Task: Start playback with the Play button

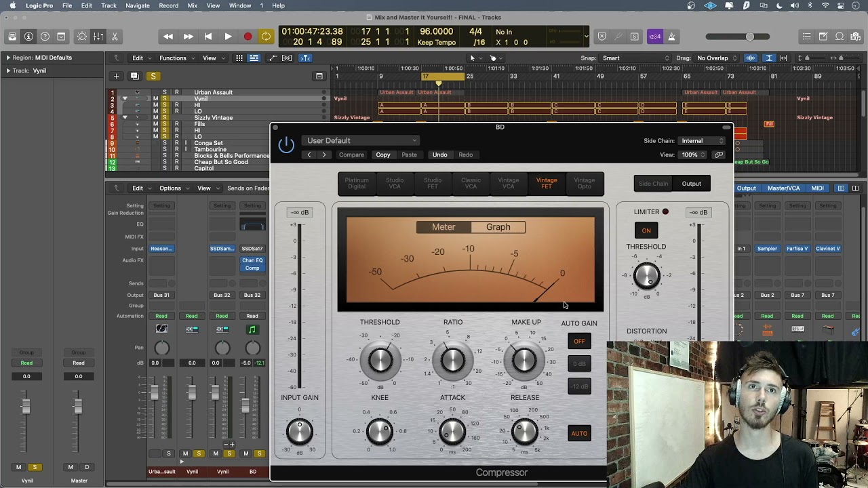Action: click(228, 37)
